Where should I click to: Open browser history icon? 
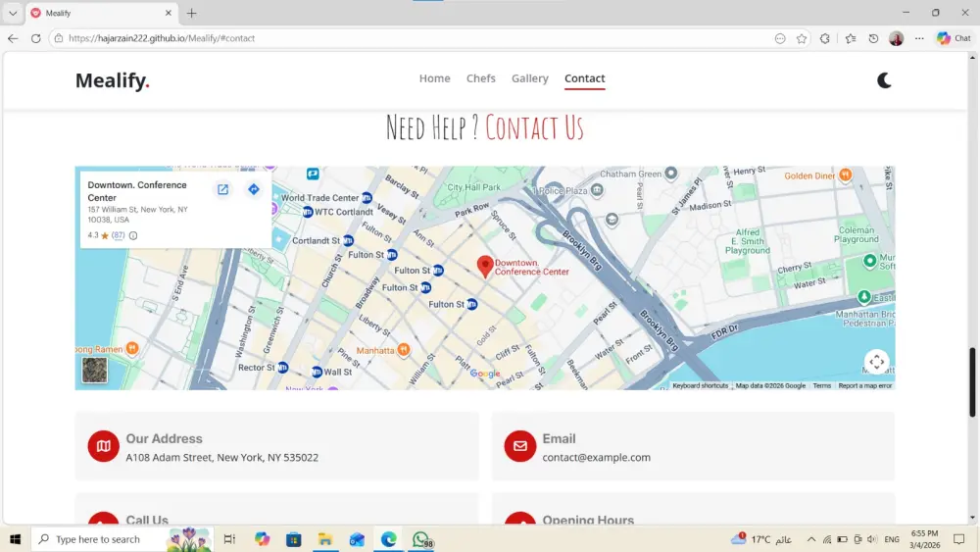pos(873,38)
